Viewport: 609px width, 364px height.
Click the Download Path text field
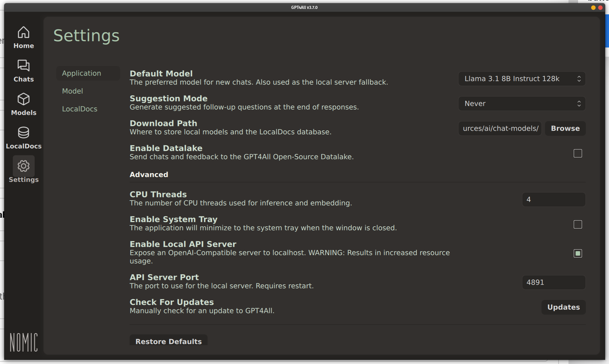click(x=499, y=128)
